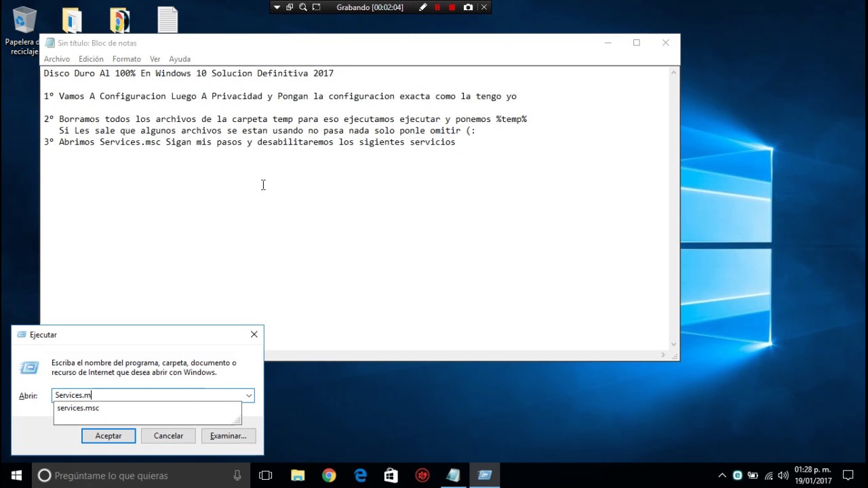The image size is (868, 488).
Task: Open the red recorder app on taskbar
Action: click(422, 475)
